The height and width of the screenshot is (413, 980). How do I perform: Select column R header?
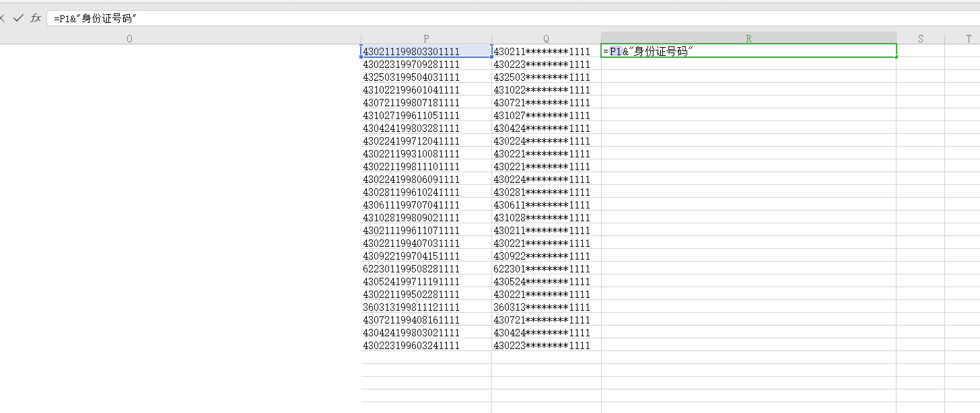point(748,39)
